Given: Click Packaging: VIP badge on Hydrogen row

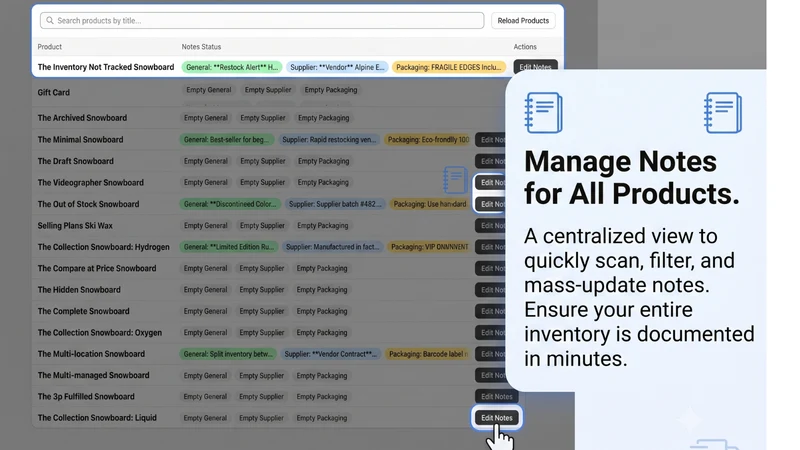Looking at the screenshot, I should (x=429, y=247).
